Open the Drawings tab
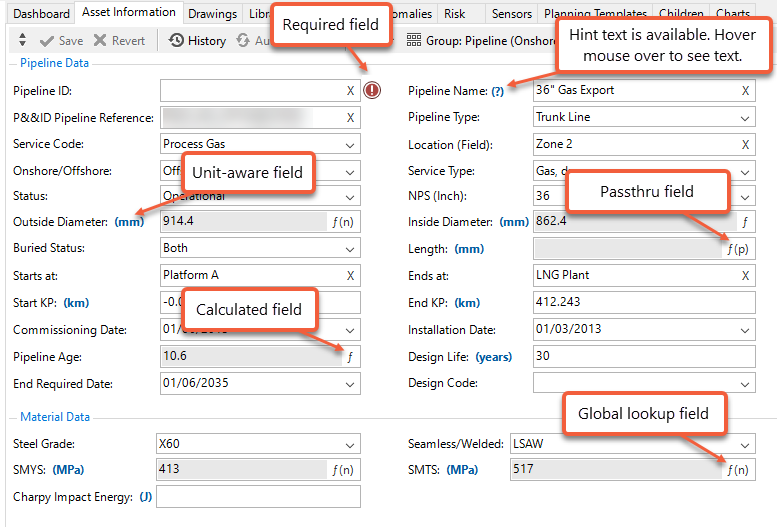Viewport: 777px width, 527px height. tap(212, 14)
